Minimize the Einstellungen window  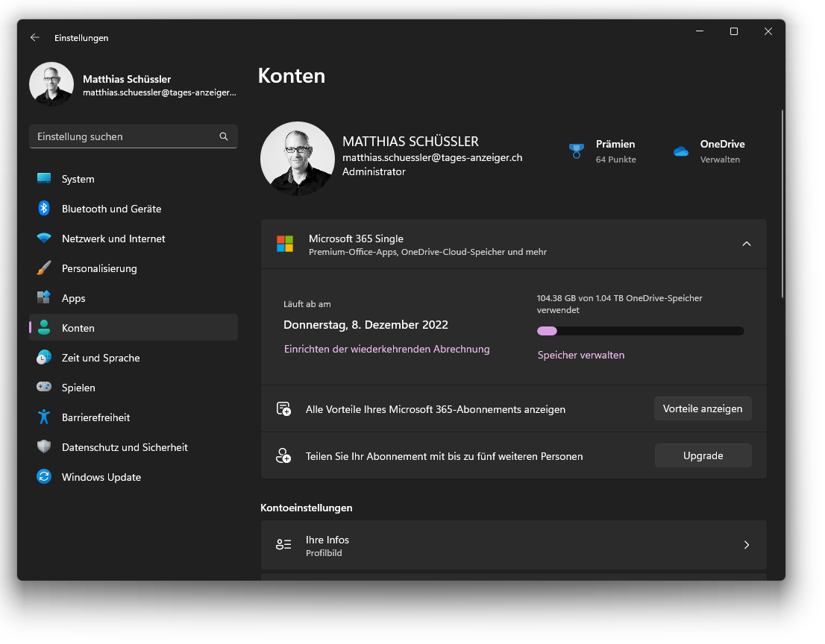(699, 31)
